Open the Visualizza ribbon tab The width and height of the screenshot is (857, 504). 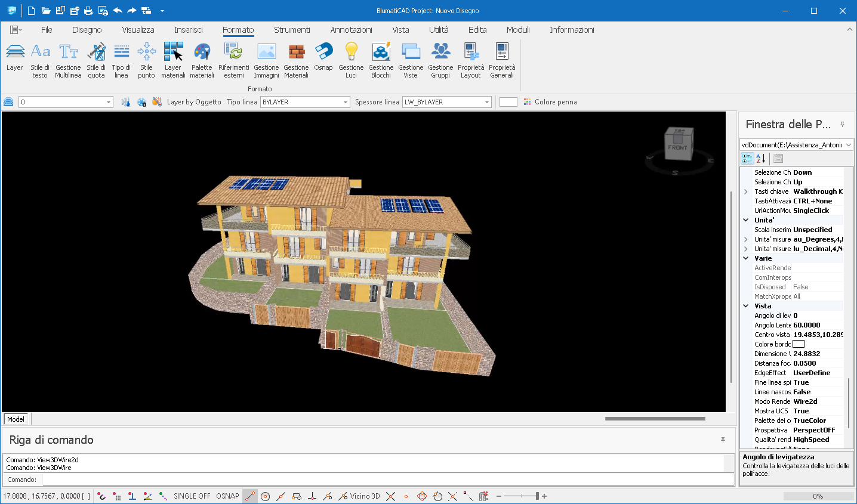coord(138,30)
